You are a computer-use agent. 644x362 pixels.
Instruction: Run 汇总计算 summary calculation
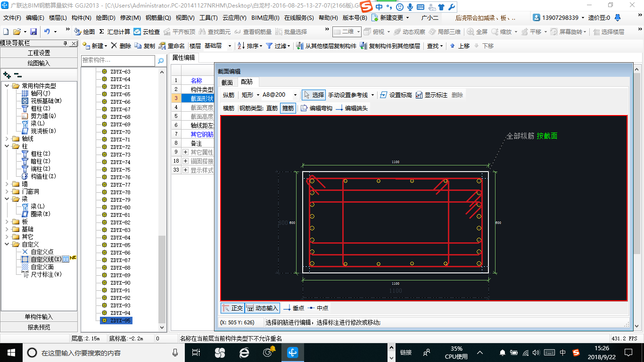(115, 32)
